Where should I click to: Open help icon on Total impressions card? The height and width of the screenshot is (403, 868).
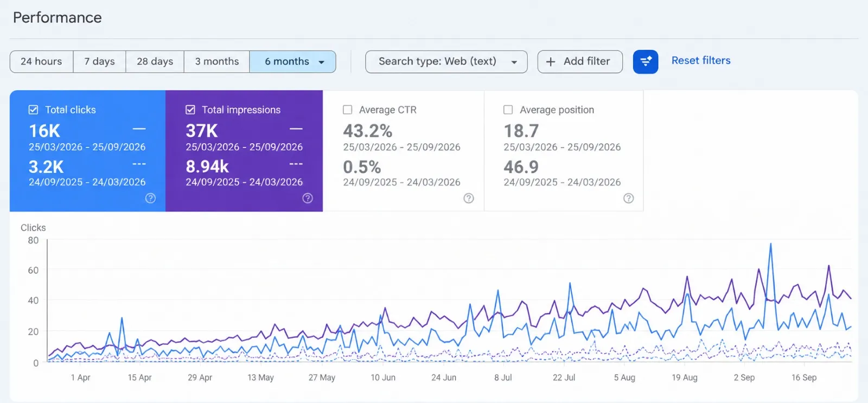click(308, 199)
